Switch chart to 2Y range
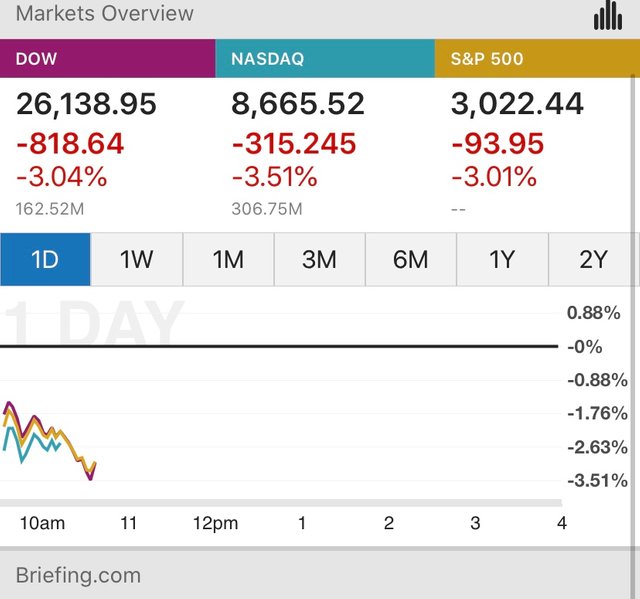 click(593, 260)
